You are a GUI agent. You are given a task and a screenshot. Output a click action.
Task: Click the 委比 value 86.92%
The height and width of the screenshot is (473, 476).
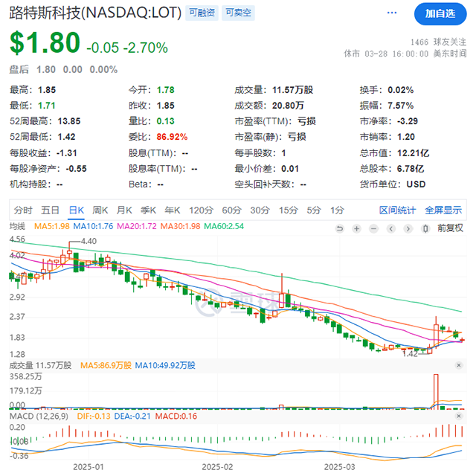[x=172, y=137]
